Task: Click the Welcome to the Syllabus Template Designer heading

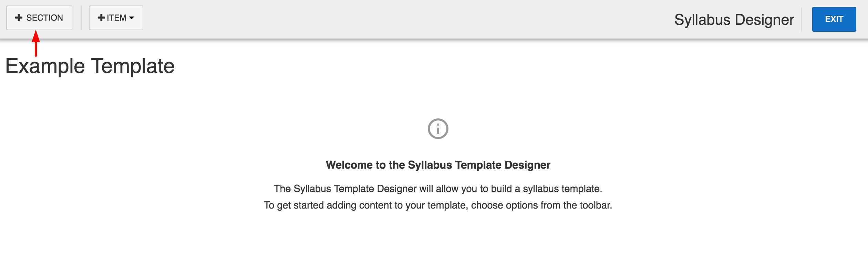Action: point(438,165)
